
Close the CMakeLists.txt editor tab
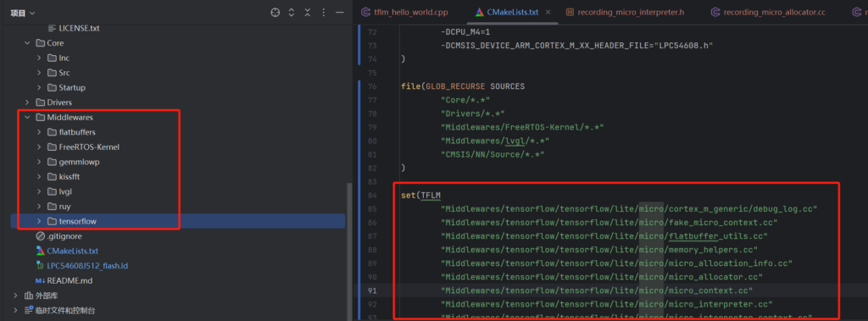tap(548, 12)
